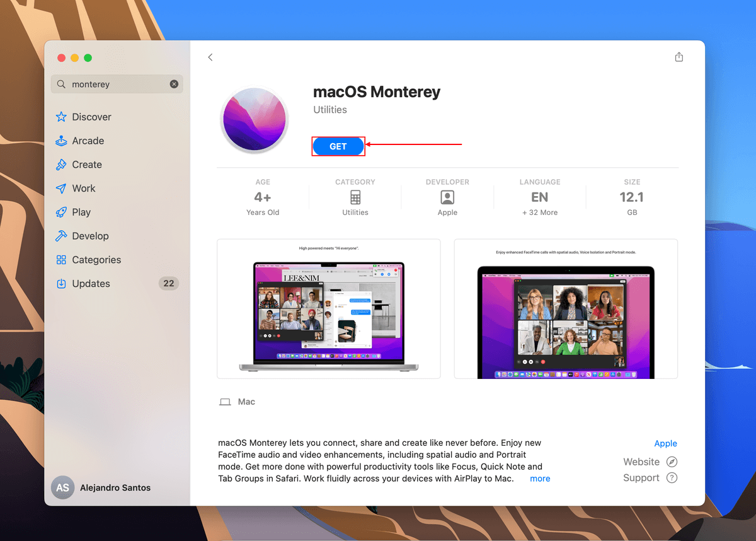
Task: Clear the monterey search text
Action: click(174, 84)
